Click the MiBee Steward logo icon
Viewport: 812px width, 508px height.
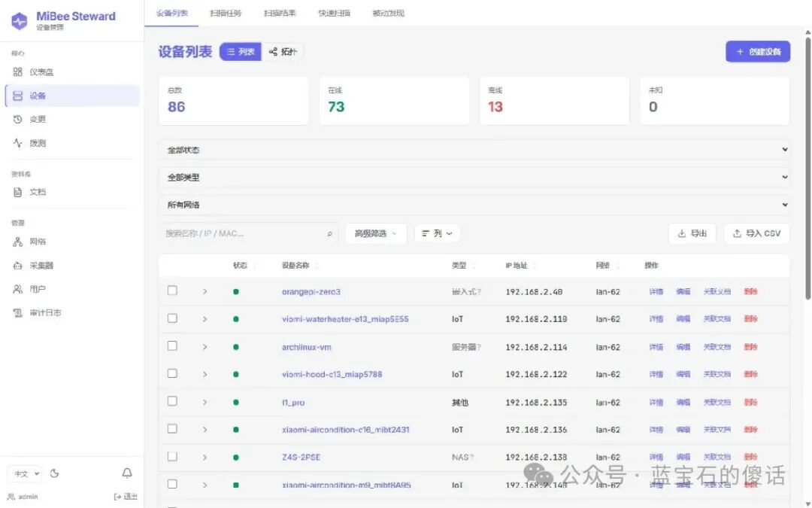19,21
